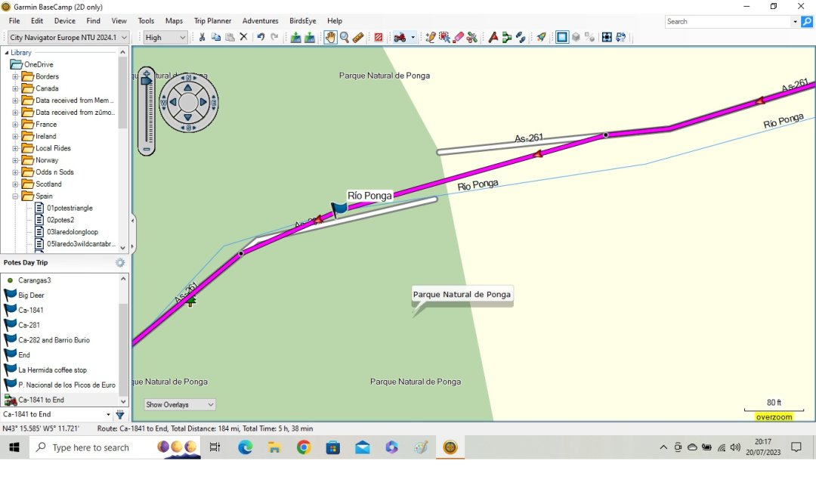The image size is (816, 504).
Task: Click the scissors Cut icon
Action: [x=202, y=37]
